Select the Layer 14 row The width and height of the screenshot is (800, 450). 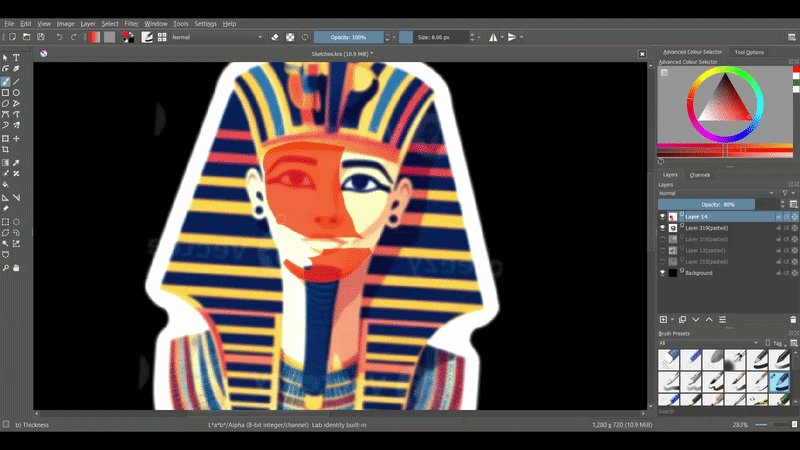pyautogui.click(x=728, y=217)
